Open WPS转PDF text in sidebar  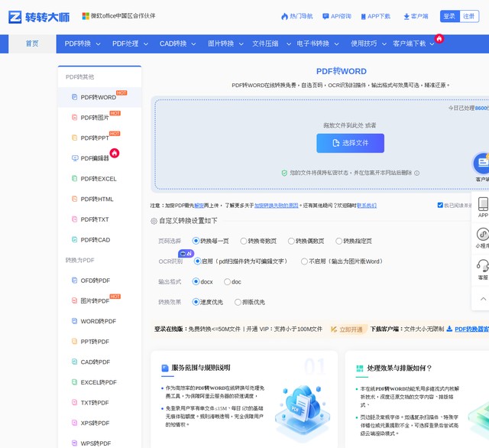coord(96,443)
